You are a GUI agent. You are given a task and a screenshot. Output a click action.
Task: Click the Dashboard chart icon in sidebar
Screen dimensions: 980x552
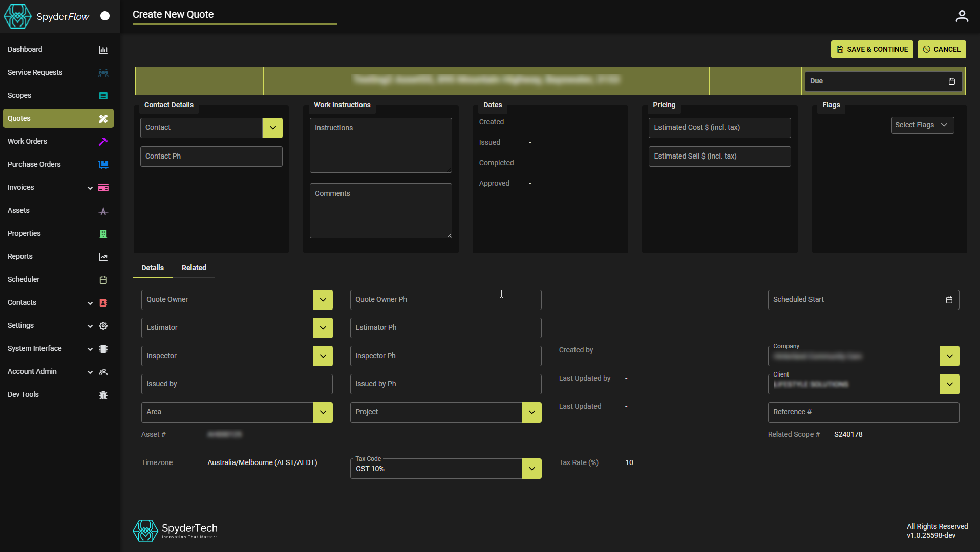point(103,50)
